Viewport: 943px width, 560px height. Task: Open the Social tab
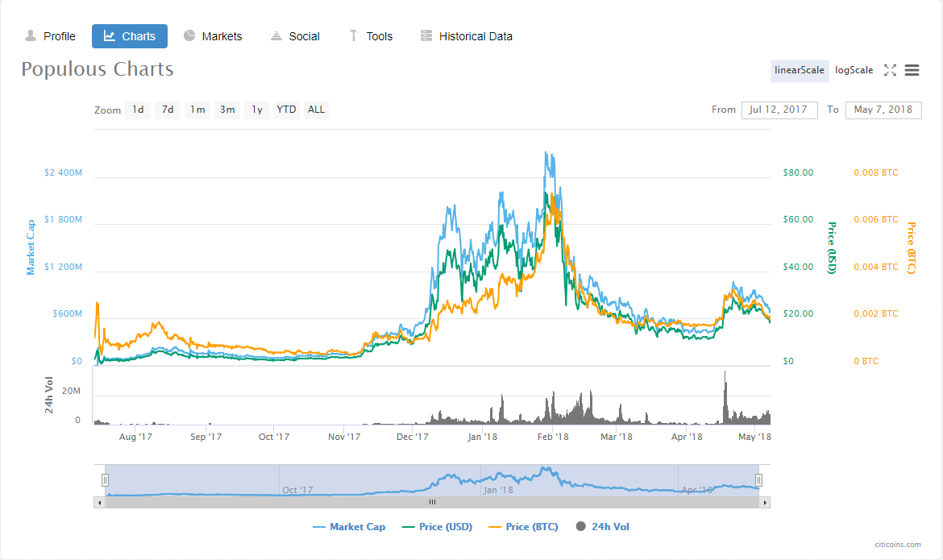tap(295, 36)
